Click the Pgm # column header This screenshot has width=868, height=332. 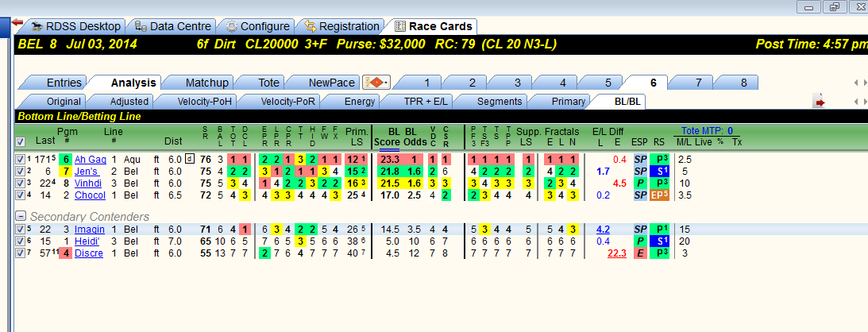point(68,137)
